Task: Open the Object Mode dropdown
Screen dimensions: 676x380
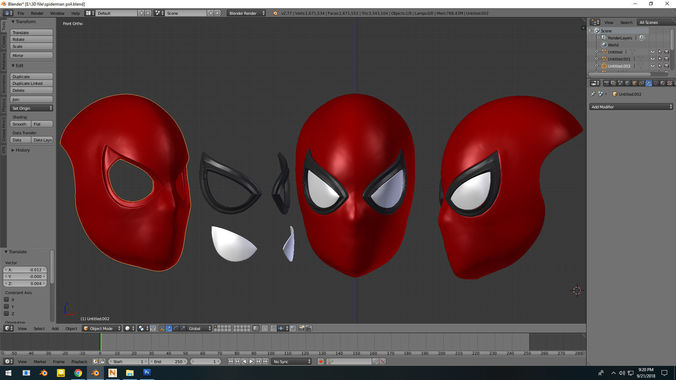Action: point(102,328)
